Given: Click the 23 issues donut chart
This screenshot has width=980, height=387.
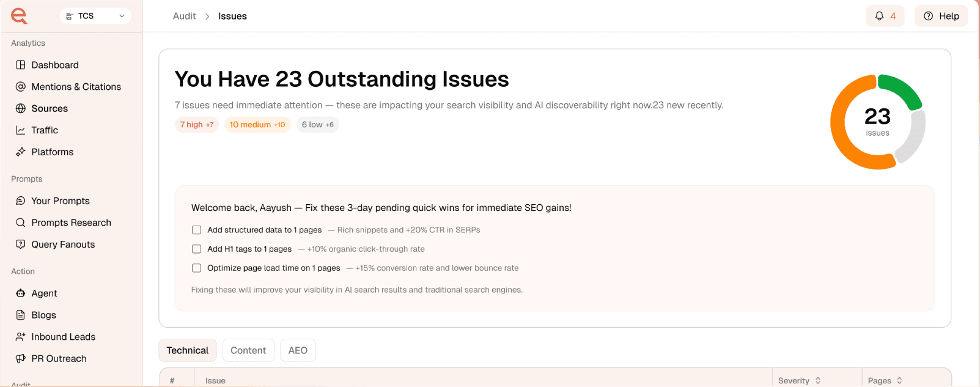Looking at the screenshot, I should point(877,121).
